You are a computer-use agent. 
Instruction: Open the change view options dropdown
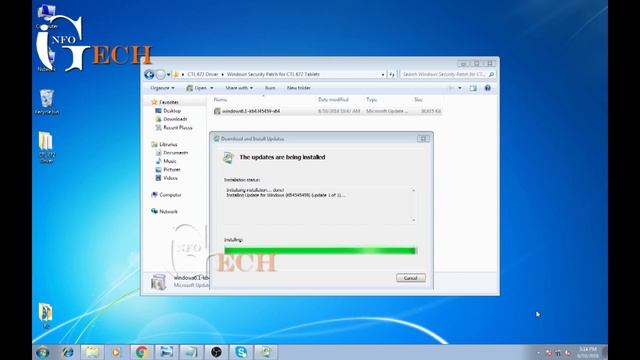(460, 88)
